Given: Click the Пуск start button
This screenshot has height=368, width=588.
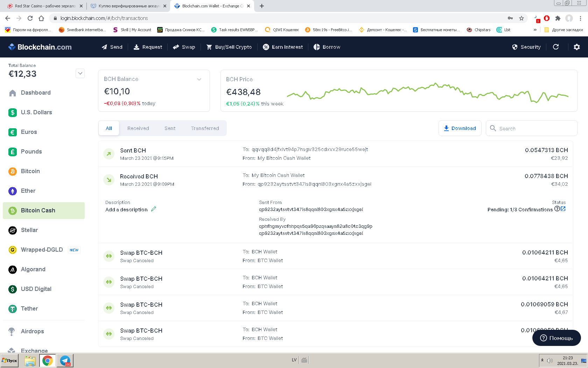Looking at the screenshot, I should click(9, 360).
